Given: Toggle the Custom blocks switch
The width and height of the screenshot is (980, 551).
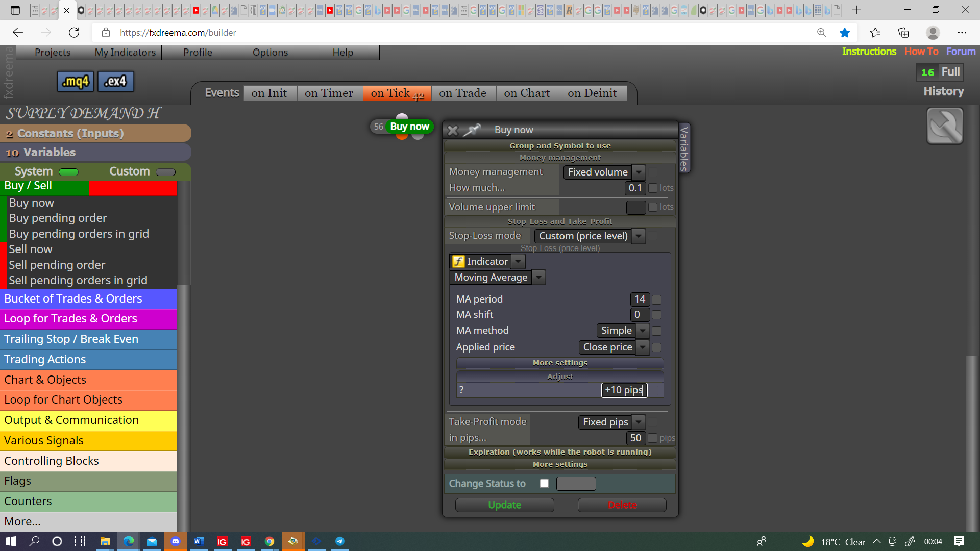Looking at the screenshot, I should [165, 172].
